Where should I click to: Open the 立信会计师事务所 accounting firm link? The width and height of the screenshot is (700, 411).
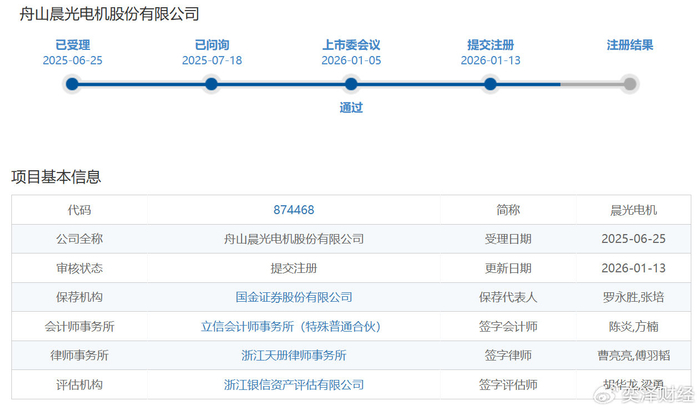(291, 327)
